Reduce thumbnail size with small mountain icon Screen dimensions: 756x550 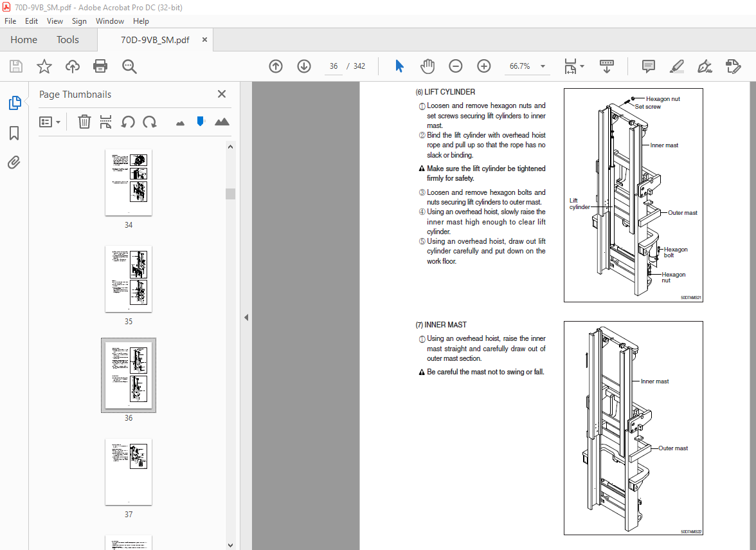(x=180, y=124)
